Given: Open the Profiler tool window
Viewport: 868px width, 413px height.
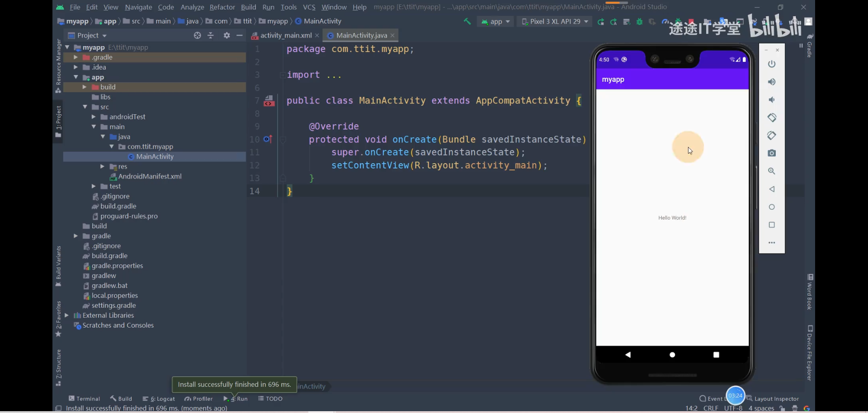Looking at the screenshot, I should (198, 399).
